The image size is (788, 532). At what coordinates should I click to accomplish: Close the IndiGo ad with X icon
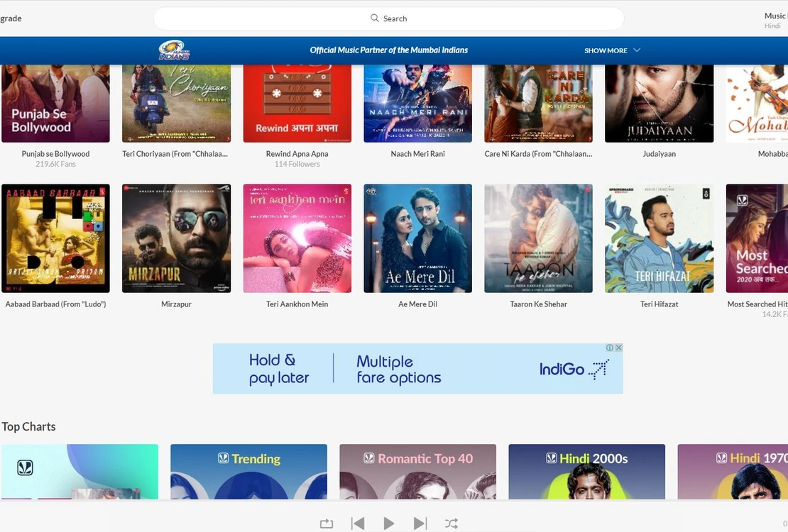[x=618, y=348]
